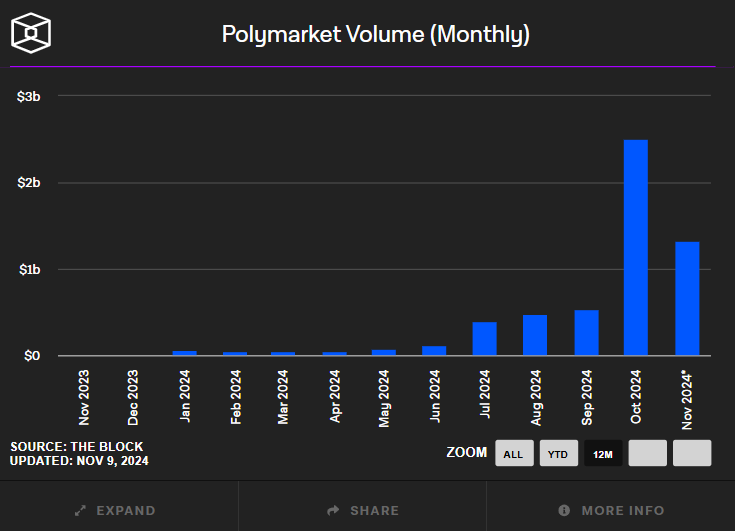Select the Aug 2024 bar
Screen dimensions: 735x531
[x=535, y=335]
